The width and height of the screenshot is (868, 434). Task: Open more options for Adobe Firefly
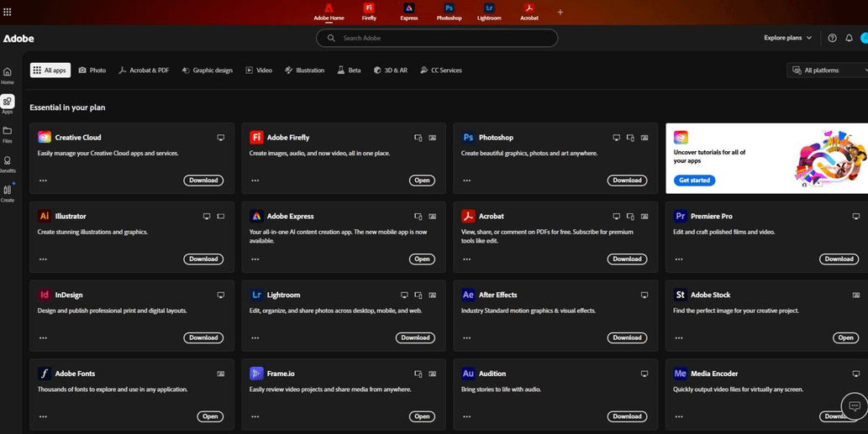(255, 180)
